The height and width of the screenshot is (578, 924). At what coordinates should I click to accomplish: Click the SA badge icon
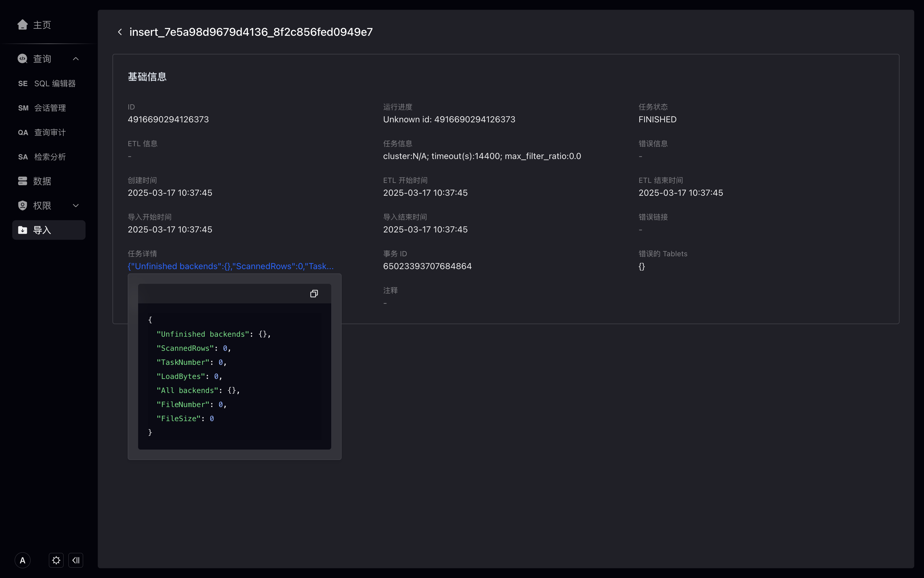23,157
